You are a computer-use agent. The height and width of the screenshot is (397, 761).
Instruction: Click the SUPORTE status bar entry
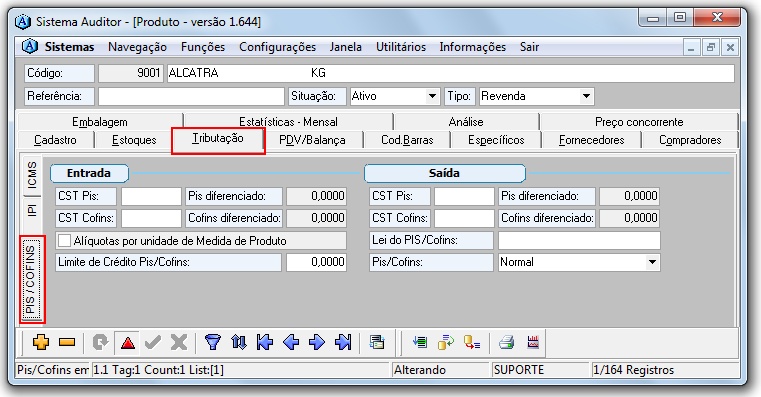pyautogui.click(x=518, y=370)
